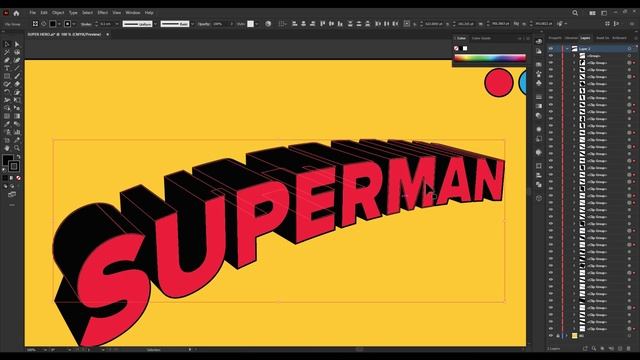The height and width of the screenshot is (360, 640).
Task: Open the Basic brush definition dropdown
Action: (192, 24)
